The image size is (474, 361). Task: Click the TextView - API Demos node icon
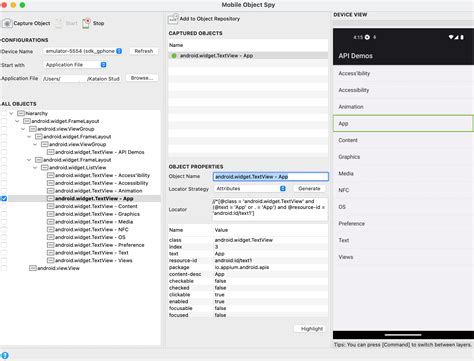50,152
